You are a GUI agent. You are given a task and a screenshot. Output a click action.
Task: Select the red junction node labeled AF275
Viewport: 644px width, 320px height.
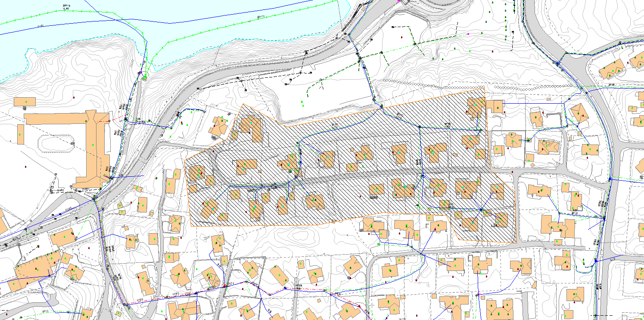[224, 286]
